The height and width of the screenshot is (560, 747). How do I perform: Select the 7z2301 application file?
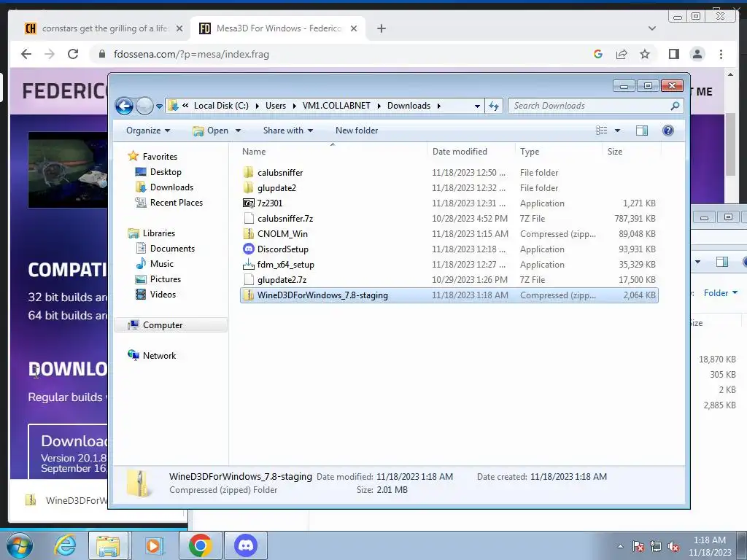coord(270,203)
